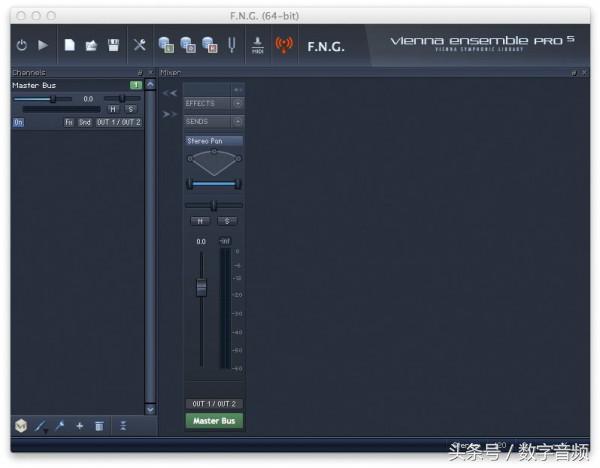This screenshot has height=468, width=600.
Task: Select Master Bus name in Channels list
Action: [x=34, y=85]
